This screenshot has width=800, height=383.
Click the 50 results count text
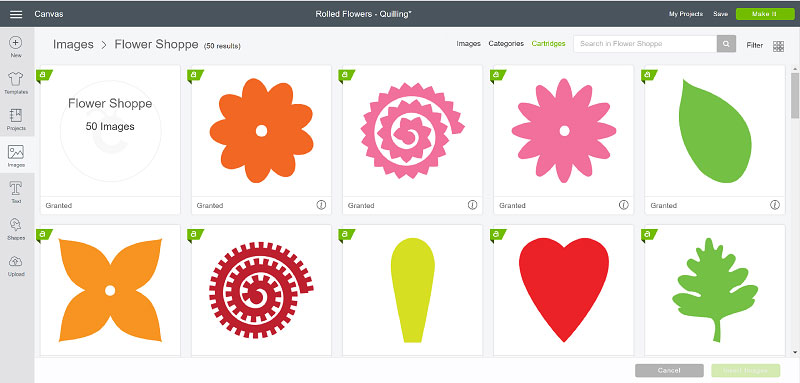click(x=222, y=46)
